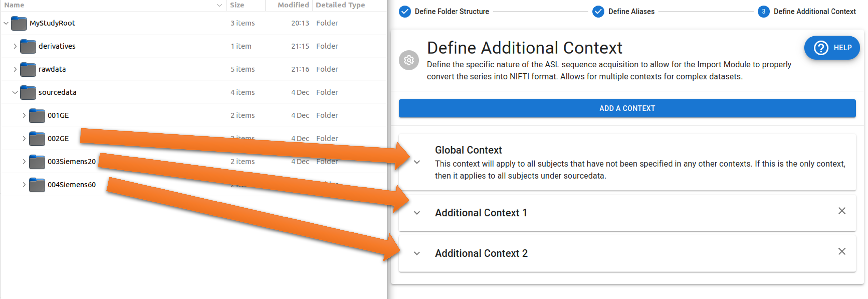Remove Additional Context 1 with its X
The width and height of the screenshot is (868, 299).
[842, 211]
